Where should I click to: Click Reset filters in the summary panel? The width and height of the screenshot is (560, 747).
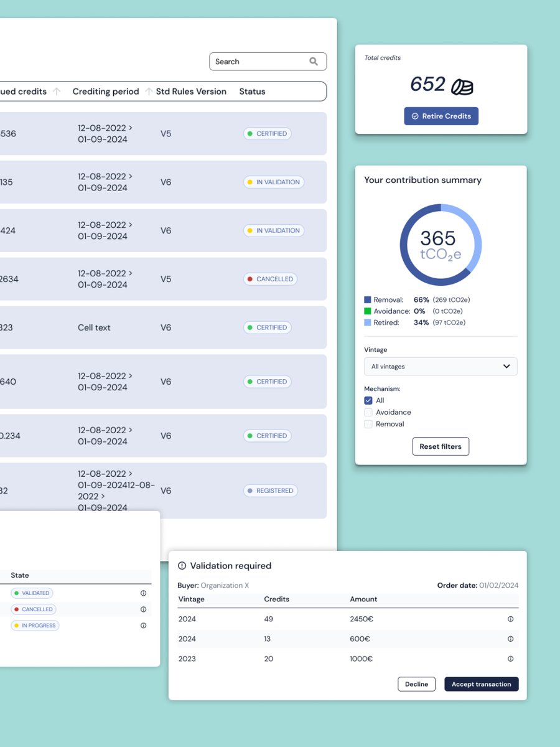coord(441,446)
